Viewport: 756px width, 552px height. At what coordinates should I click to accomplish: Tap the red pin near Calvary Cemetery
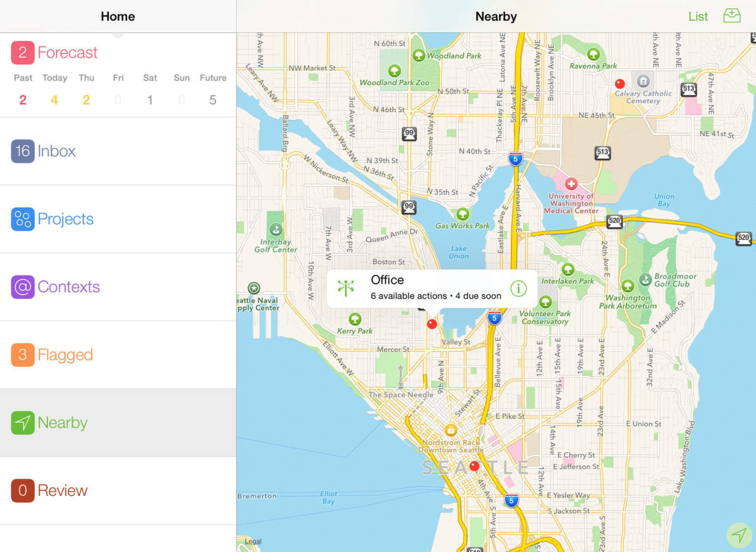click(x=620, y=84)
